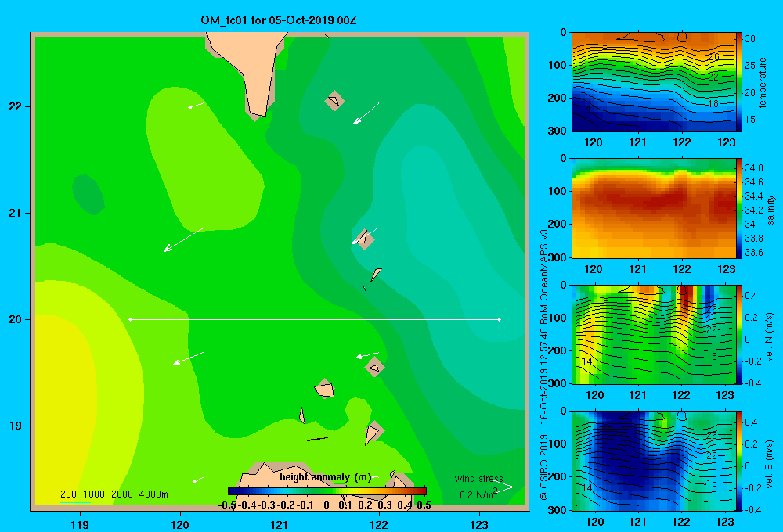Screen dimensions: 783x532
Task: Click the 'salinity' axis label
Action: [770, 210]
